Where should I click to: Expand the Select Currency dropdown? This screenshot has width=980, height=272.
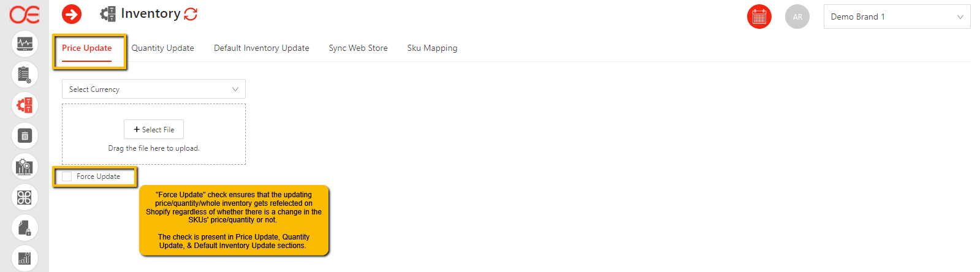coord(153,89)
